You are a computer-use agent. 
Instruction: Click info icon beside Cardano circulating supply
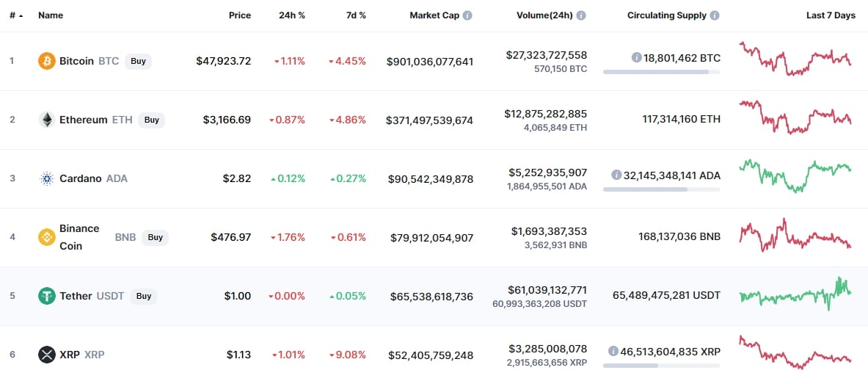[616, 175]
